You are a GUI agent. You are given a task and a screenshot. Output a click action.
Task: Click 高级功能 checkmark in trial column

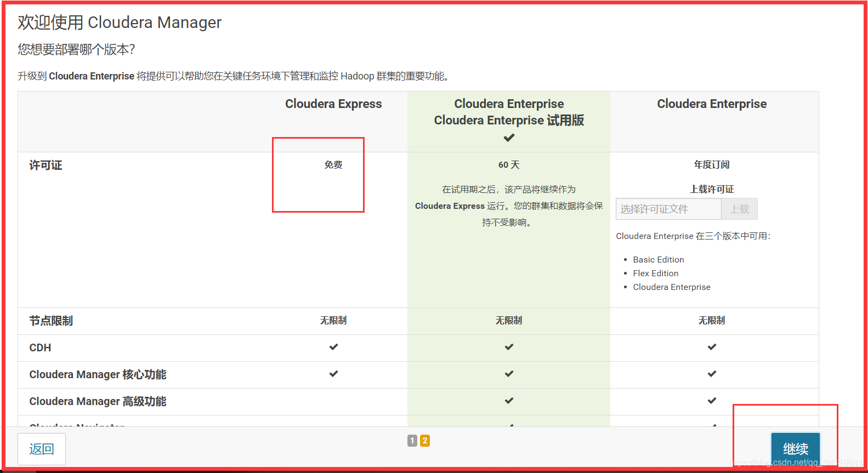[509, 401]
